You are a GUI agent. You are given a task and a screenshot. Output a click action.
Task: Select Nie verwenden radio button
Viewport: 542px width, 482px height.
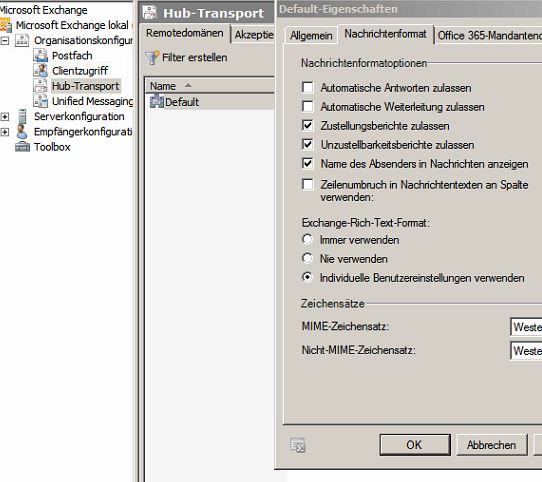[x=307, y=258]
